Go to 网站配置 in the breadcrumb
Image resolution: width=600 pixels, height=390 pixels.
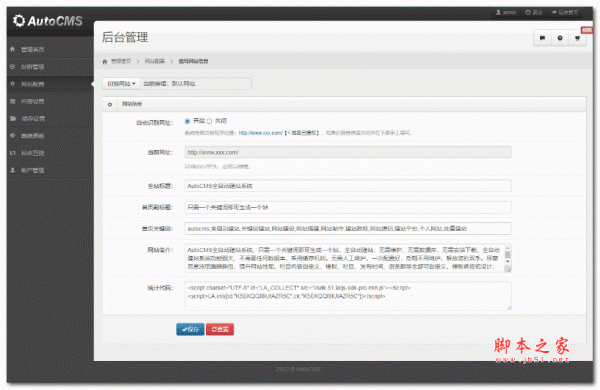point(155,61)
